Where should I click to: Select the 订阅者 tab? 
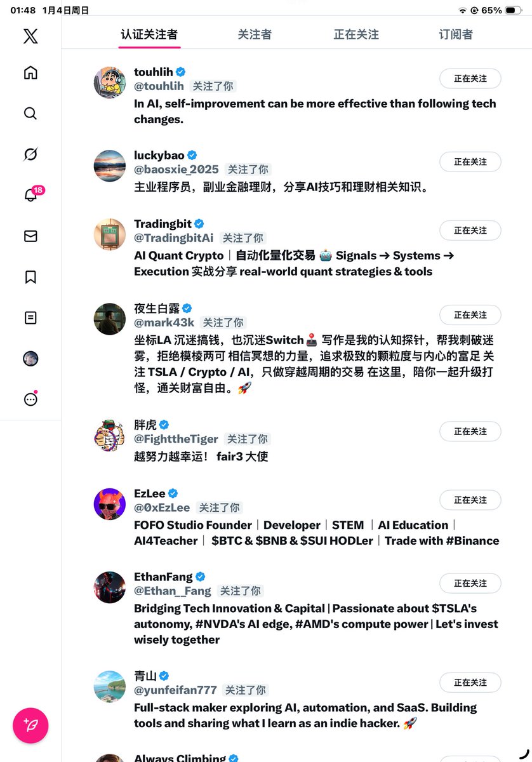(x=456, y=34)
